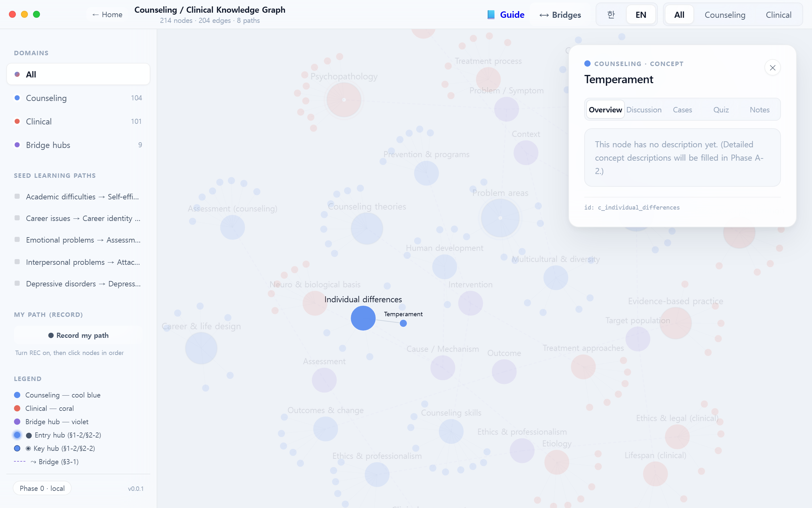Click the Outcomes & change hub node
The height and width of the screenshot is (508, 812).
pyautogui.click(x=325, y=429)
